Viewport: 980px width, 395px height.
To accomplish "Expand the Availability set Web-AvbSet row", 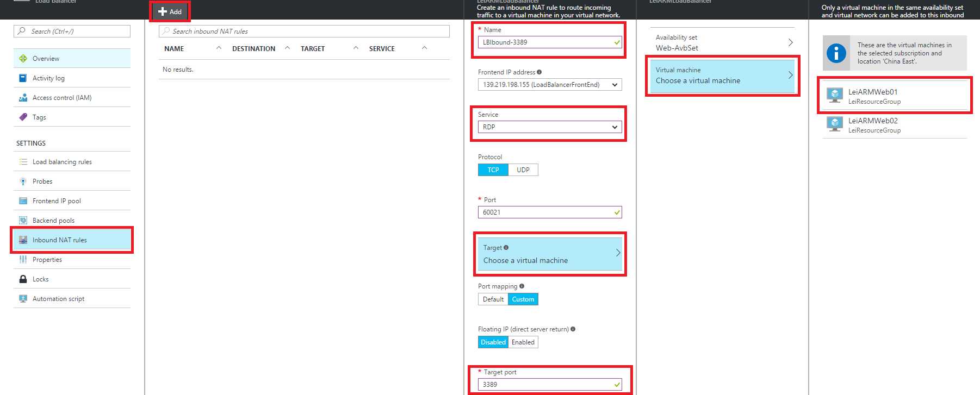I will tap(722, 42).
